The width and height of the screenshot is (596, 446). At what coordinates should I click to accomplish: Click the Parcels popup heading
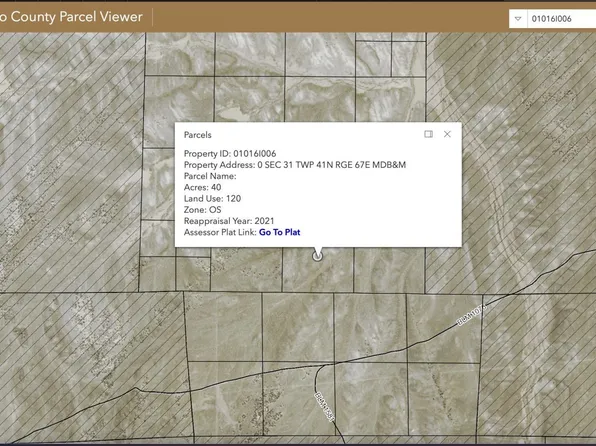pos(198,135)
